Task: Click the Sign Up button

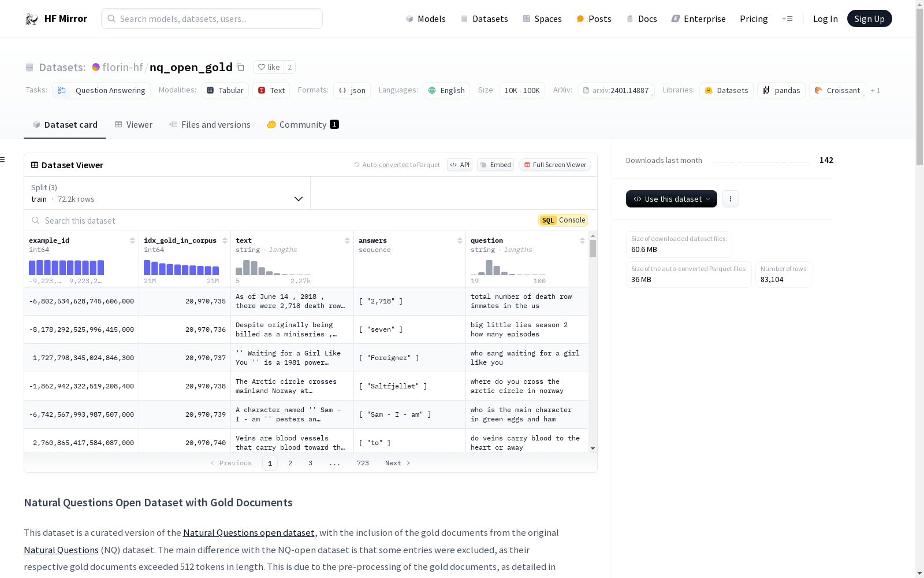Action: coord(869,18)
